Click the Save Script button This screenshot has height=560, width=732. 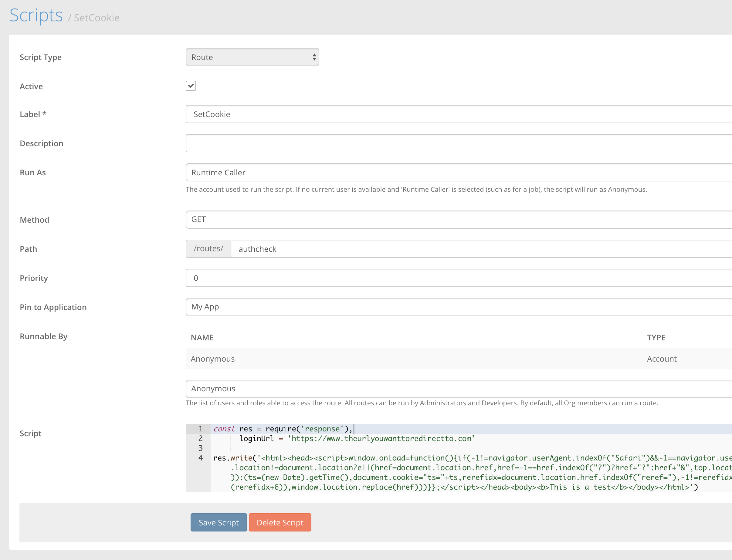coord(219,522)
